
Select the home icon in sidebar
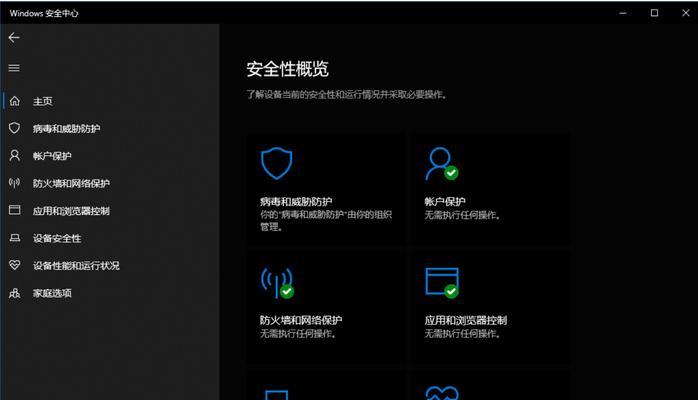click(x=15, y=101)
